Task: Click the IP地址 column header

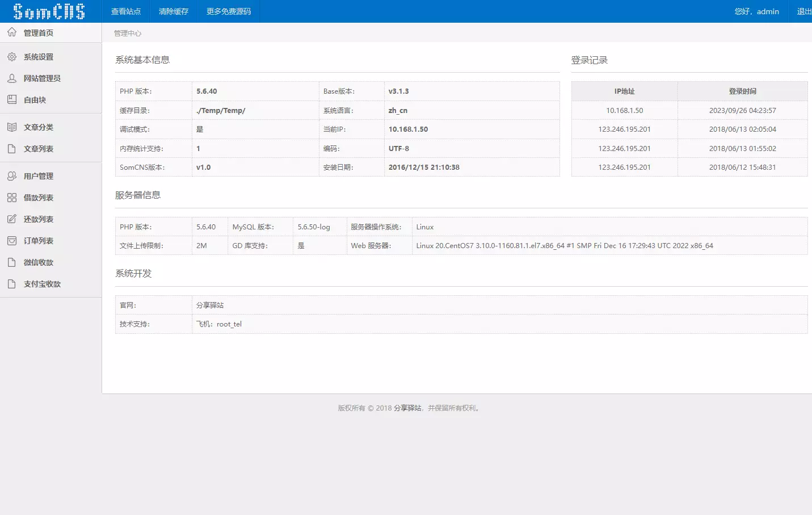Action: [x=624, y=91]
